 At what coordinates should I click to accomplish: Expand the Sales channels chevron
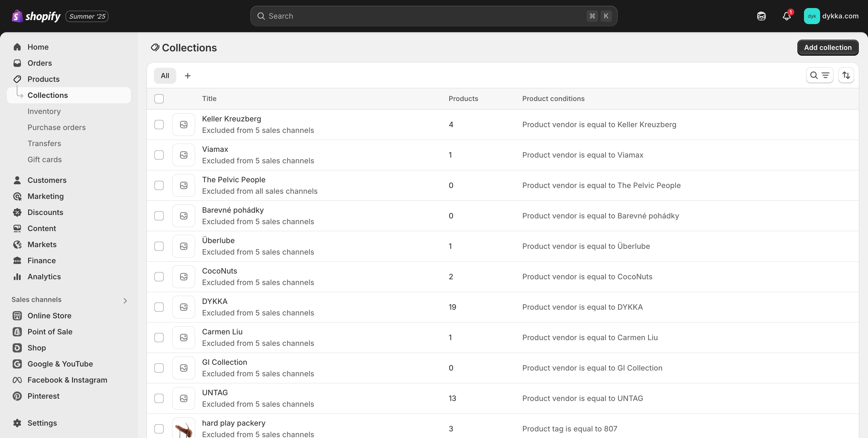[x=125, y=301]
